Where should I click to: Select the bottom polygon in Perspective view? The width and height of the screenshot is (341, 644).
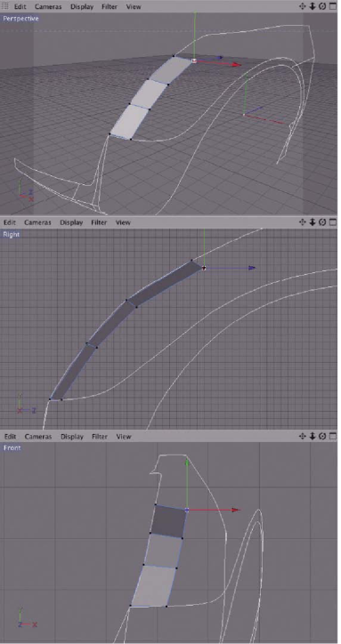[x=126, y=123]
